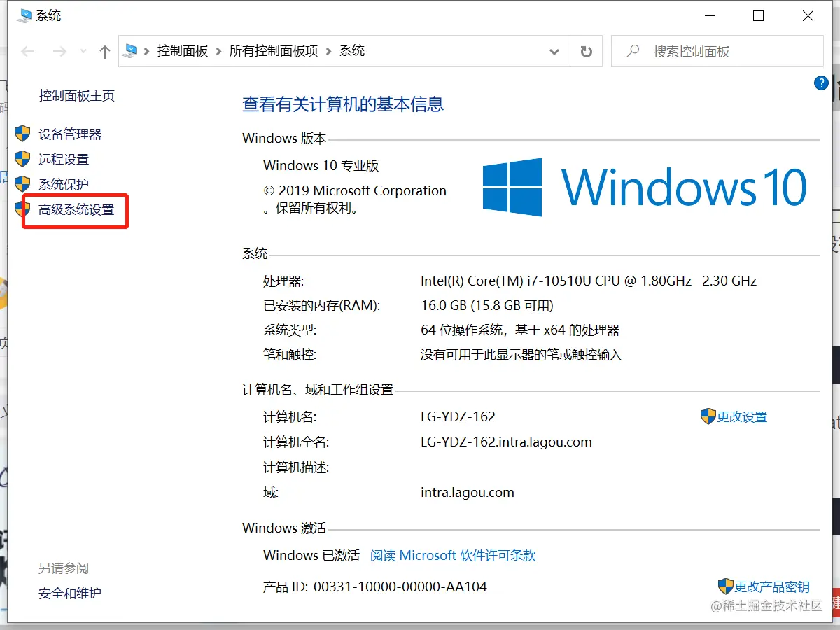
Task: Select 系统 breadcrumb in address bar
Action: (x=352, y=51)
